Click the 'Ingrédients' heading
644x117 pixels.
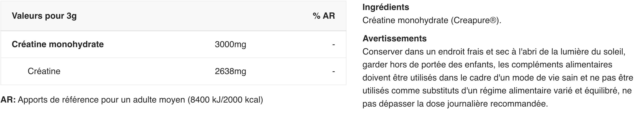[386, 7]
